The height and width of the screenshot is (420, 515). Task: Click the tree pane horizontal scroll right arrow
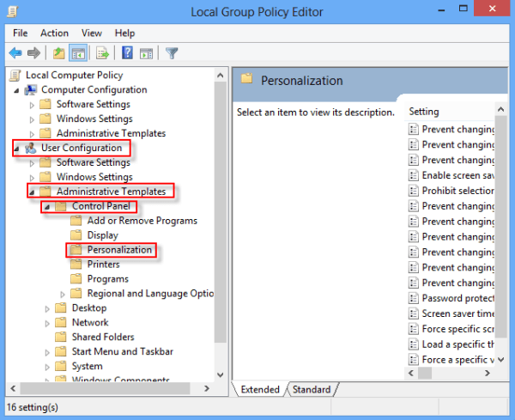tap(207, 388)
